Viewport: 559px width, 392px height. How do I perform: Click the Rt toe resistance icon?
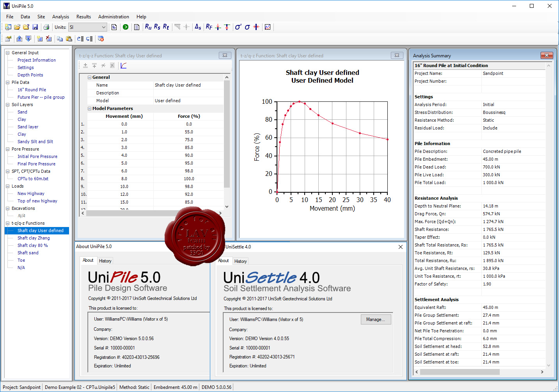pyautogui.click(x=166, y=27)
